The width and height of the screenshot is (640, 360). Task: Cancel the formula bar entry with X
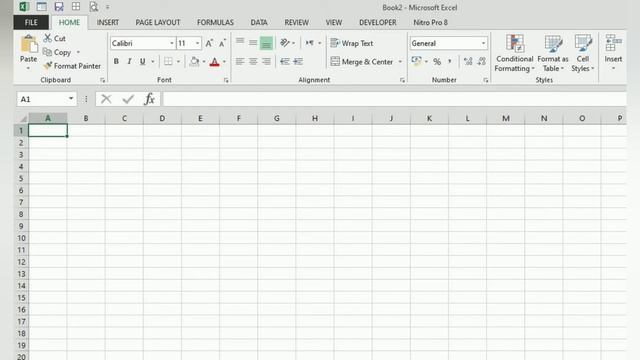106,99
